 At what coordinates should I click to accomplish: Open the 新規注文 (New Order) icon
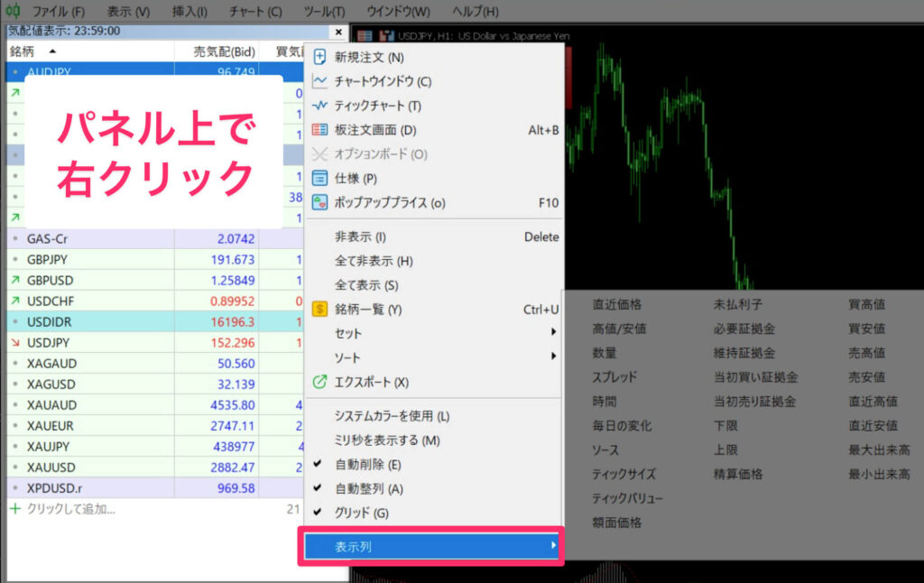click(319, 57)
